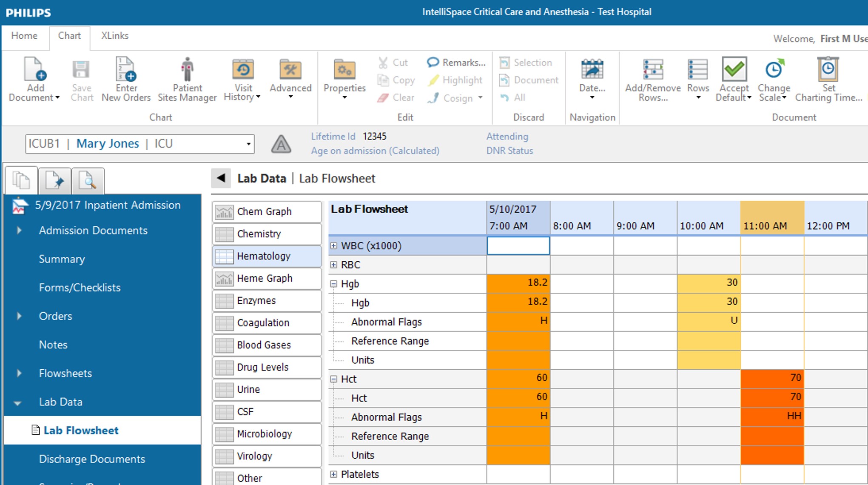Click the Add Document icon
Image resolution: width=868 pixels, height=485 pixels.
pos(35,69)
